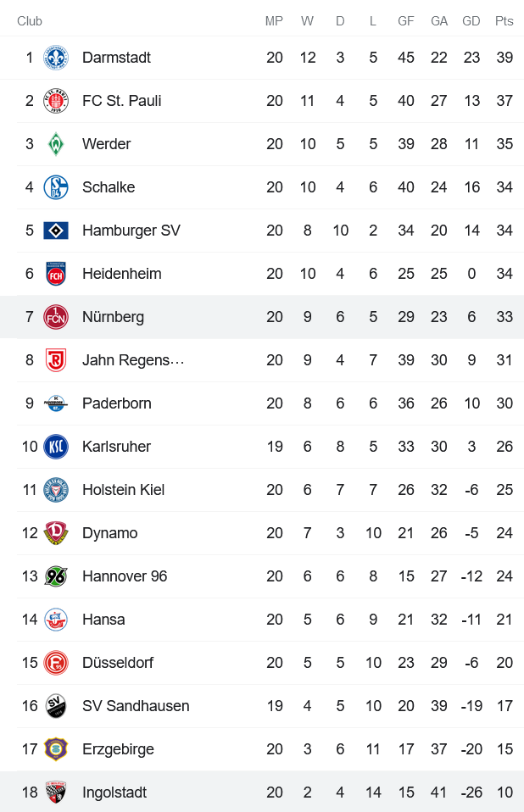
Task: Sort the table by Pts column
Action: pos(504,21)
